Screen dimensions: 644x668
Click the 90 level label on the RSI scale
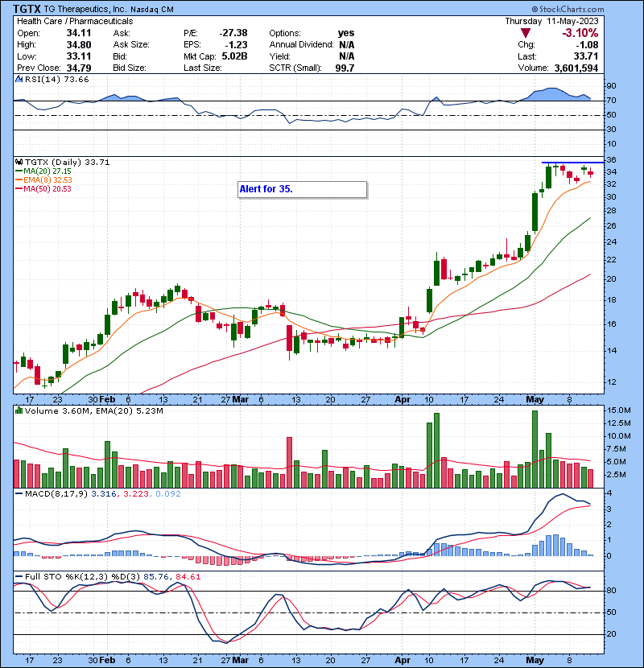(x=611, y=86)
